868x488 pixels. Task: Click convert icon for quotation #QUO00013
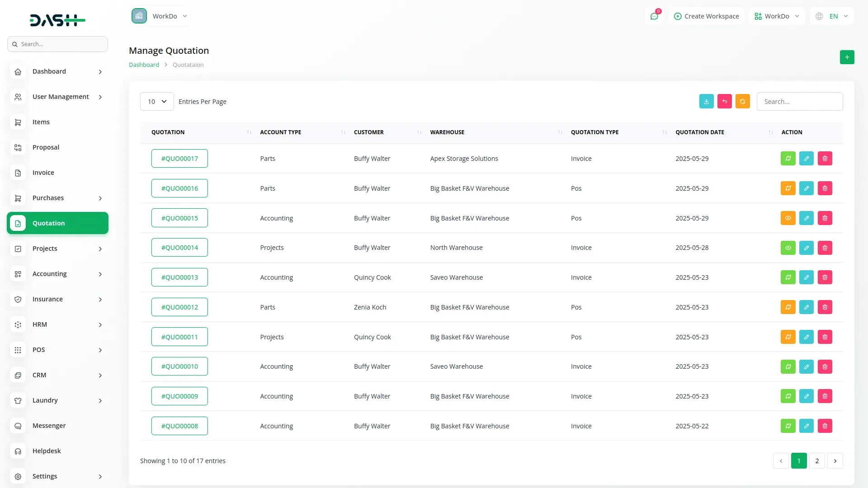788,277
